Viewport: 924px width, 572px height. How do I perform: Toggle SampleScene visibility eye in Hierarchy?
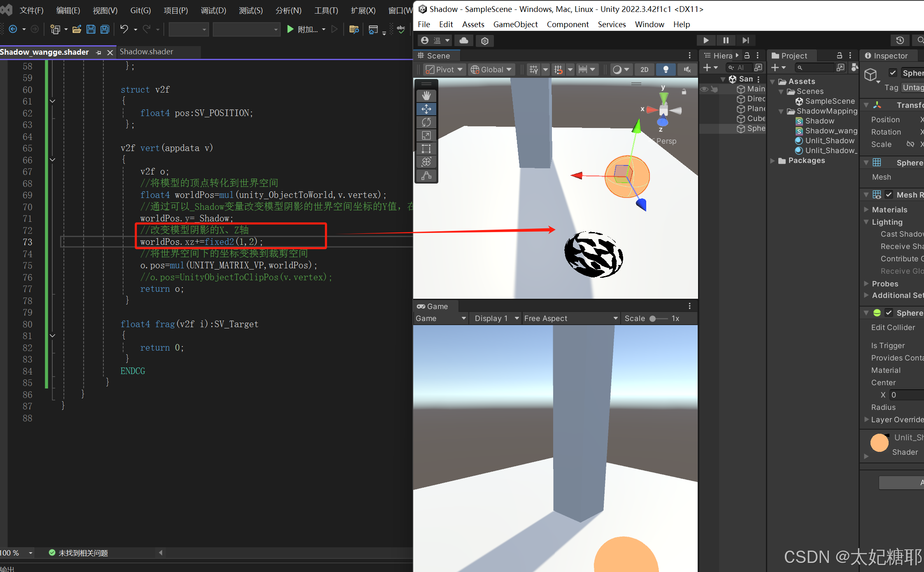point(704,89)
